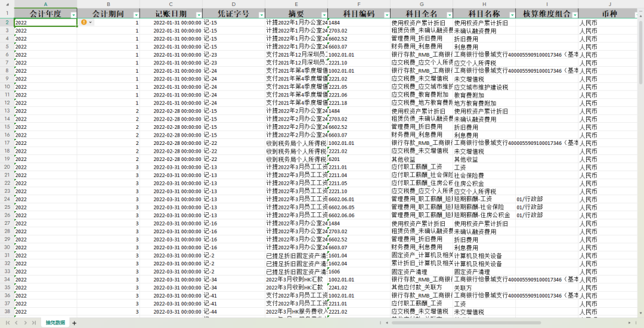This screenshot has height=328, width=644.
Task: Select 2703.02 in row 3
Action: pos(359,31)
